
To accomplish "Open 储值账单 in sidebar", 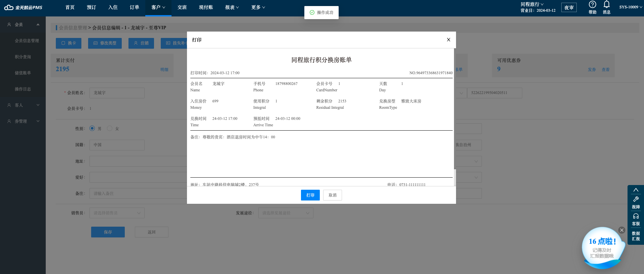I will tap(23, 73).
